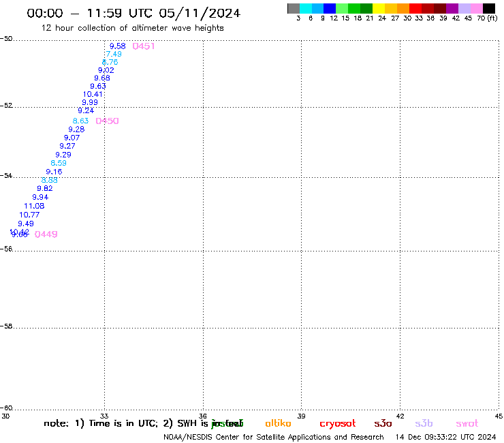504x443 pixels.
Task: Select the s3a satellite legend label
Action: pos(383,423)
